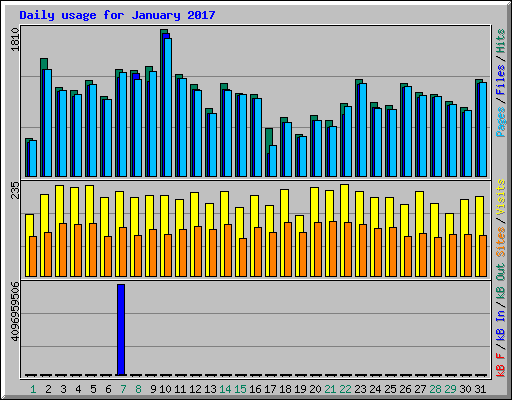The image size is (512, 400).
Task: Click the hits bar for day 2
Action: pos(44,117)
